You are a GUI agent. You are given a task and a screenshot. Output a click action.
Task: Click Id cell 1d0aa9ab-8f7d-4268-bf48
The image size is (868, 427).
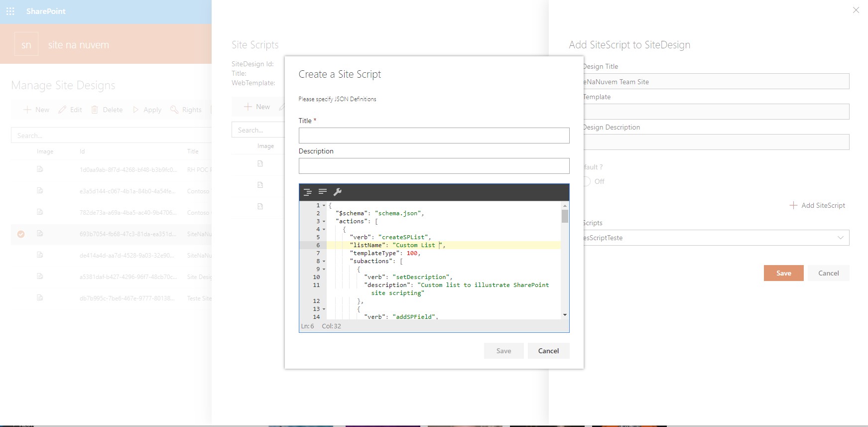(128, 170)
